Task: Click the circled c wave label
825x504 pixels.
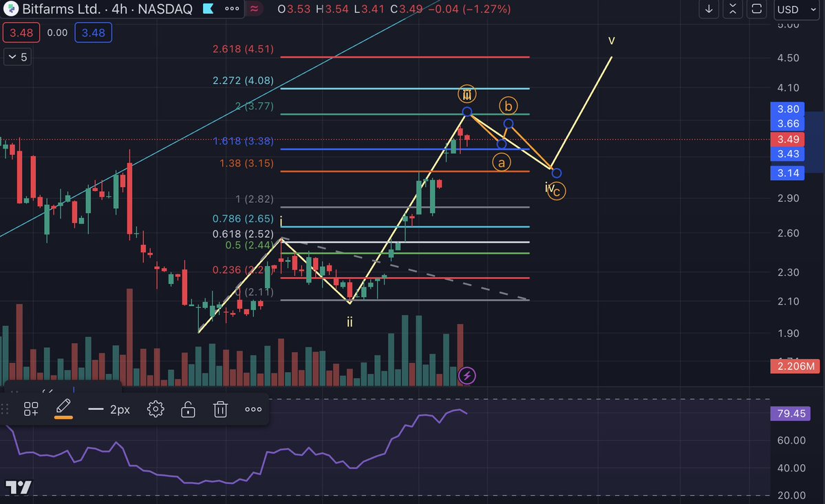Action: (x=557, y=191)
